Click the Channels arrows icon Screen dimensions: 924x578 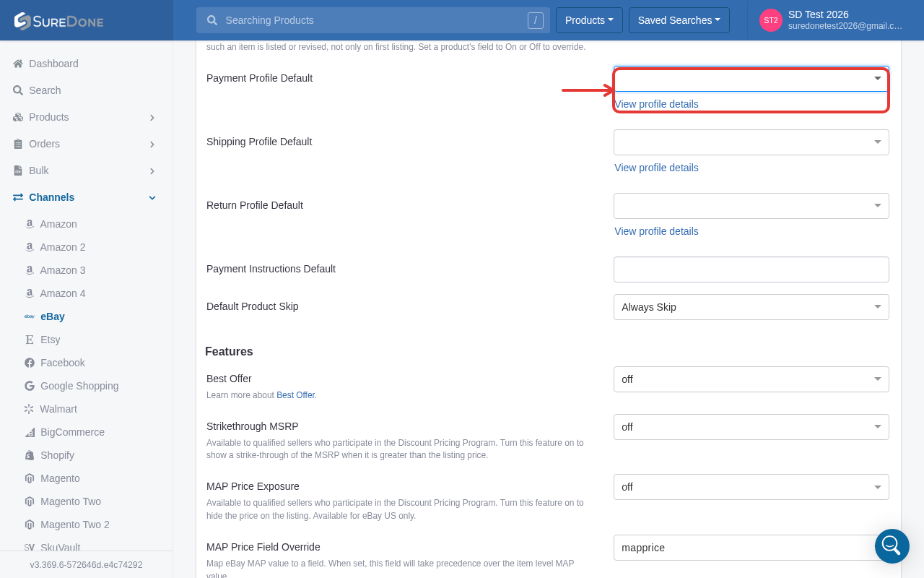pyautogui.click(x=18, y=197)
